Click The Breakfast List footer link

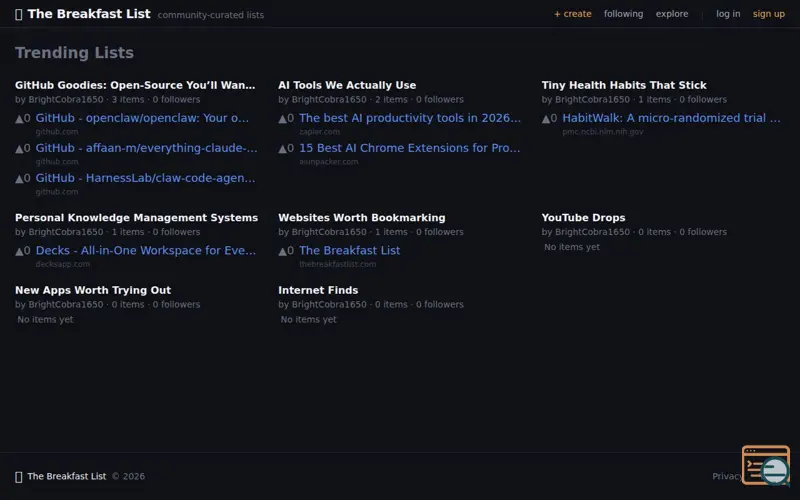coord(67,477)
